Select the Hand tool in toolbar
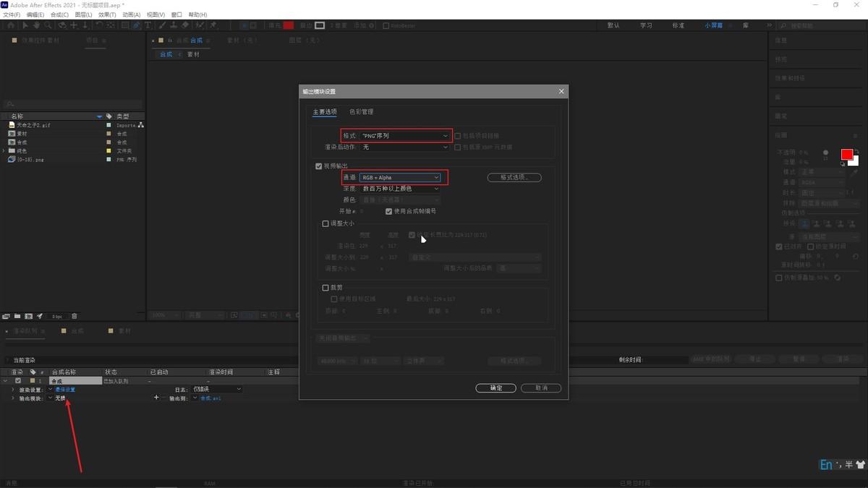 (36, 25)
